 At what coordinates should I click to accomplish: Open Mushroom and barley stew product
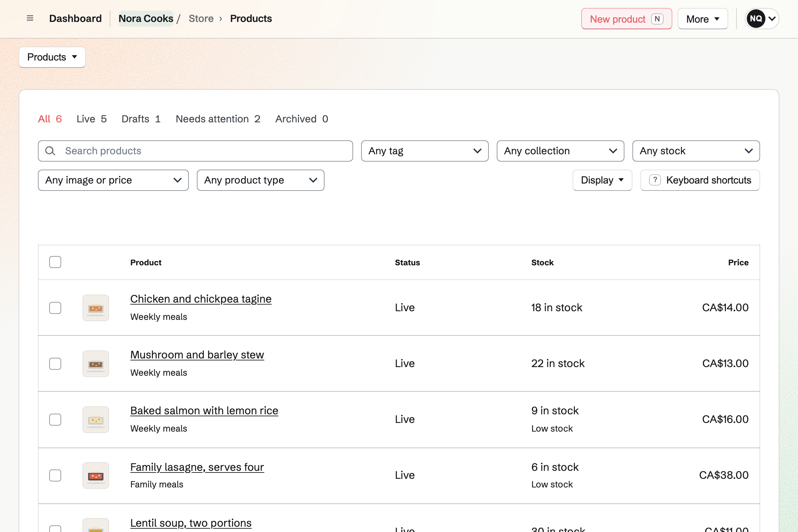point(197,354)
